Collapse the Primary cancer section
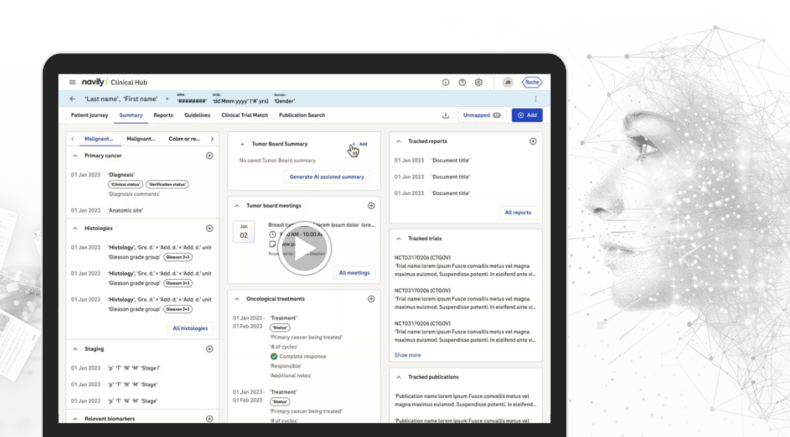 pos(76,156)
